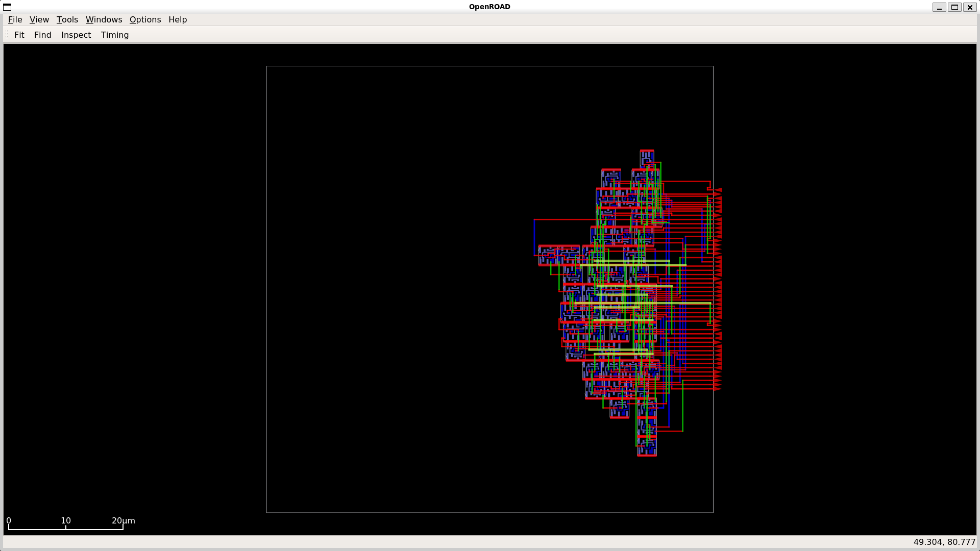
Task: Open the File menu
Action: [x=15, y=19]
